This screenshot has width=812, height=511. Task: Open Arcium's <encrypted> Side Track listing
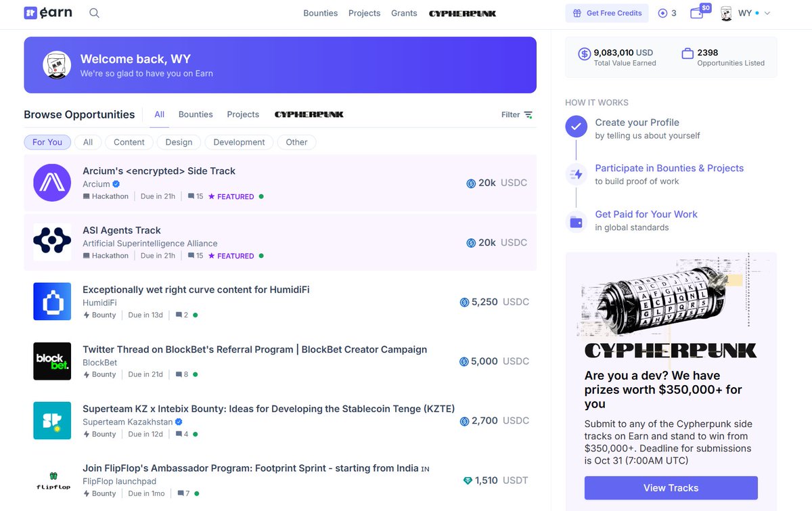[x=159, y=171]
